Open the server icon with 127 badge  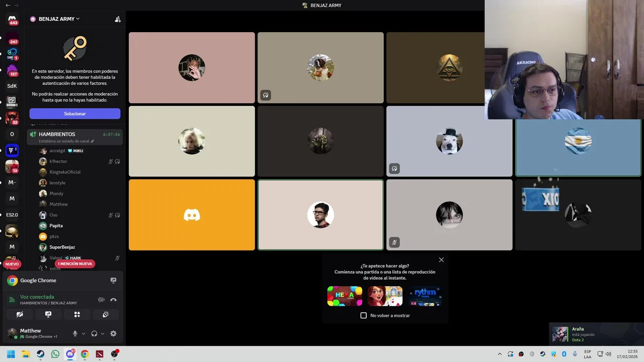click(12, 70)
